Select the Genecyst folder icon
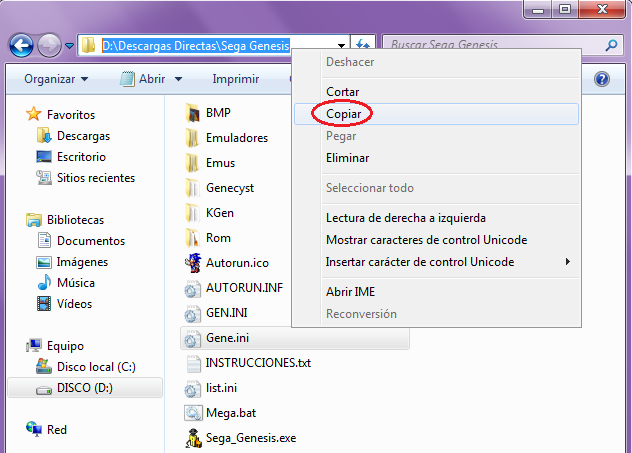Viewport: 632px width, 453px height. pyautogui.click(x=193, y=188)
